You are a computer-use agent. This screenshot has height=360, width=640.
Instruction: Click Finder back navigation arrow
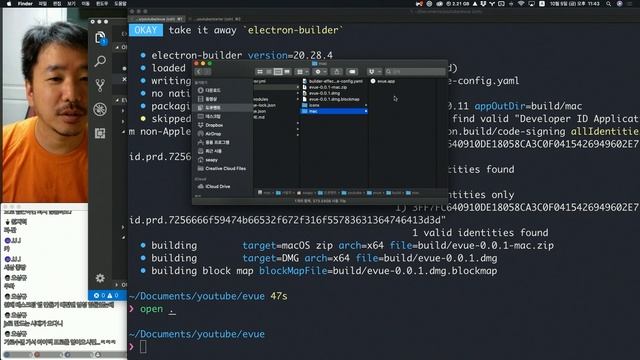(x=199, y=72)
